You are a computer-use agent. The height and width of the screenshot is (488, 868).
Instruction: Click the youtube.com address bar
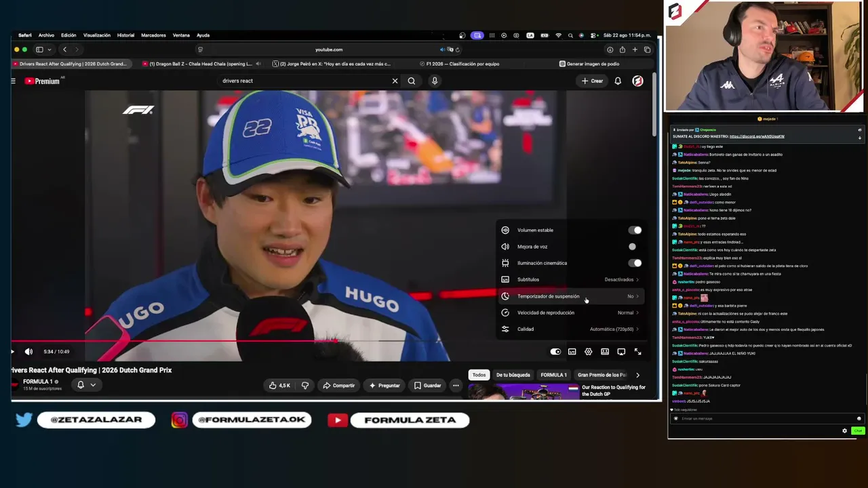coord(329,49)
